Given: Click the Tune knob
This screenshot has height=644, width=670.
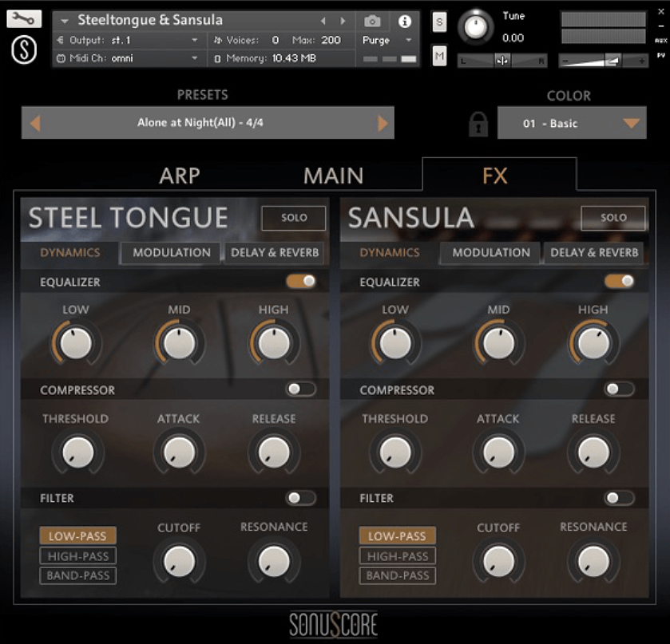Looking at the screenshot, I should pos(475,27).
